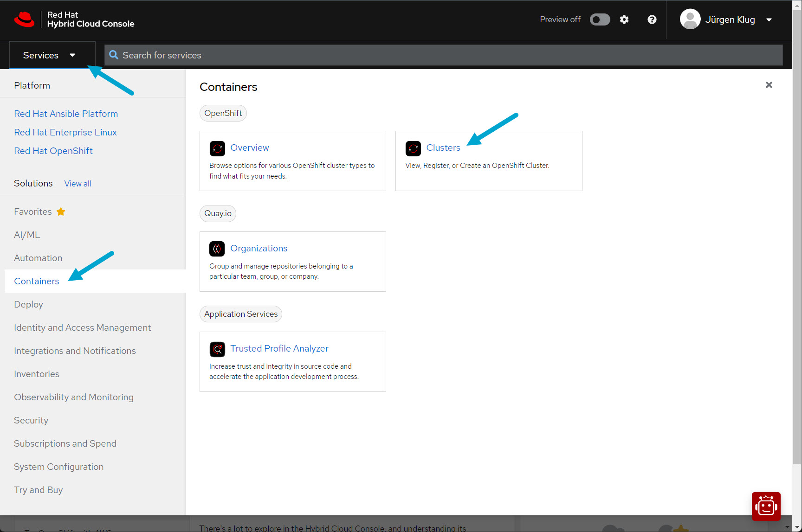Click the Quay.io Organizations icon
The image size is (802, 532).
[x=217, y=249]
